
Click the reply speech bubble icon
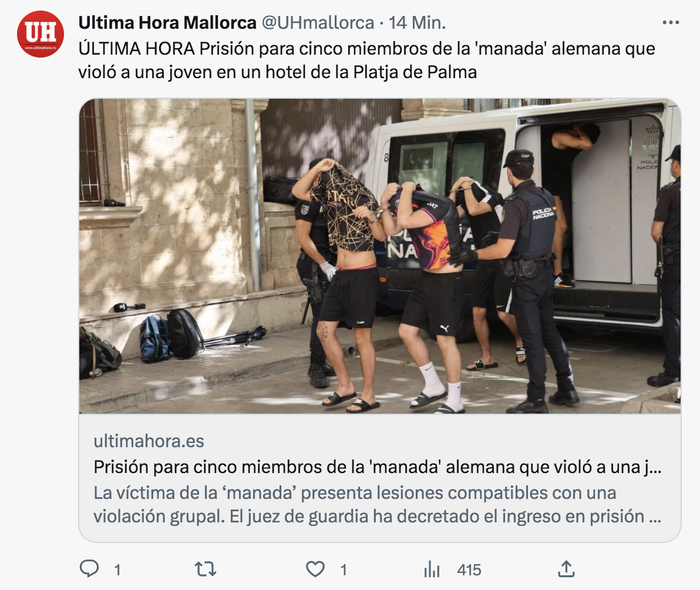[x=89, y=569]
